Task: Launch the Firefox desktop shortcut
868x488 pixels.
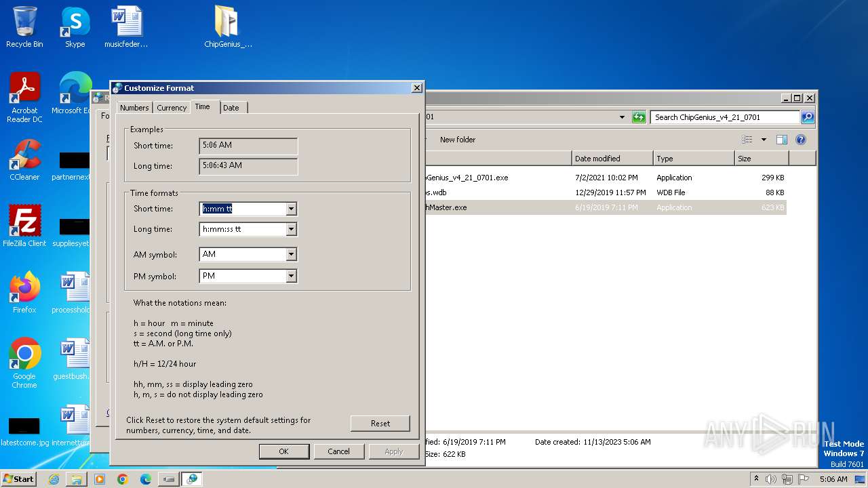Action: pos(24,293)
